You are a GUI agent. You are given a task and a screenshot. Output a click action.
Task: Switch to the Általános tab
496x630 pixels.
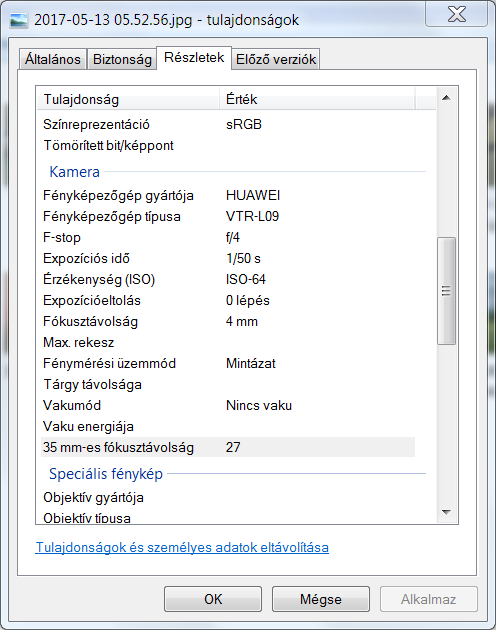click(x=53, y=59)
